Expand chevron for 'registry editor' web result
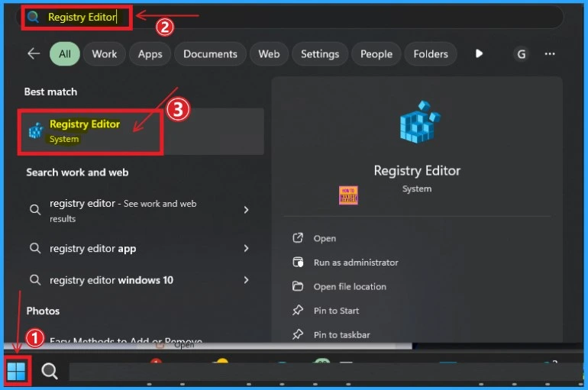Screen dimensions: 588x390 (246, 210)
